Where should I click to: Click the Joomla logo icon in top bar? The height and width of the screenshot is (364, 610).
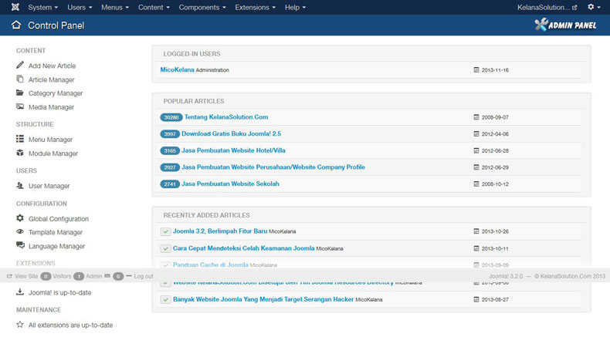click(x=12, y=7)
